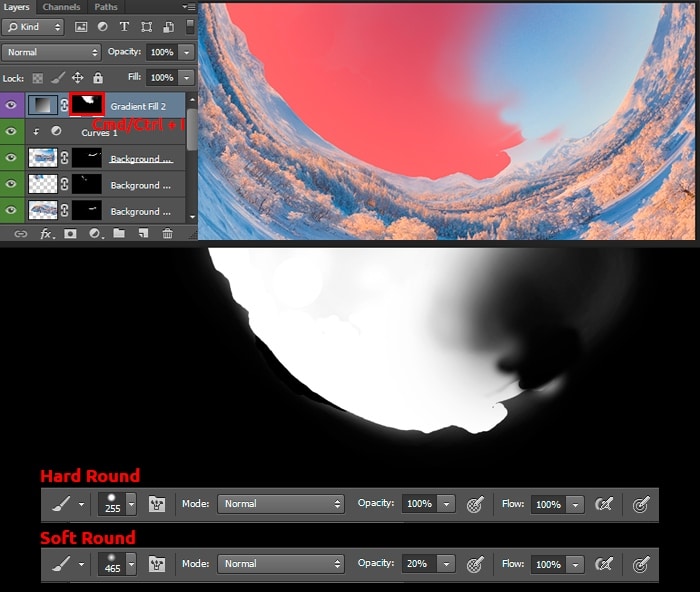Screen dimensions: 700x592
Task: Select the Gradient Fill 2 gradient thumbnail
Action: (x=43, y=105)
